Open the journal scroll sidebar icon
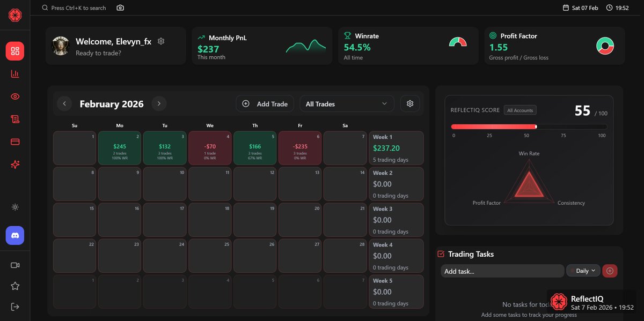This screenshot has height=321, width=644. [x=15, y=119]
